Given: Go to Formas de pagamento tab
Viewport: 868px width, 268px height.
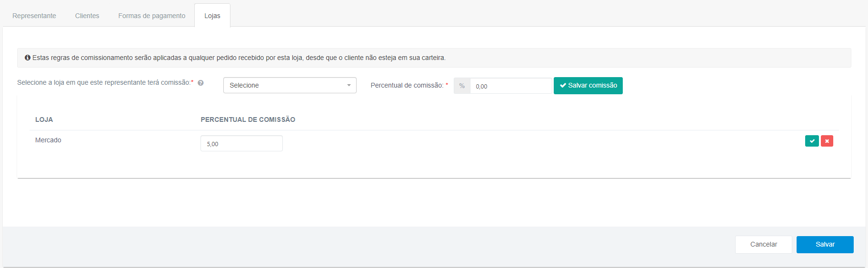Looking at the screenshot, I should click(x=152, y=16).
